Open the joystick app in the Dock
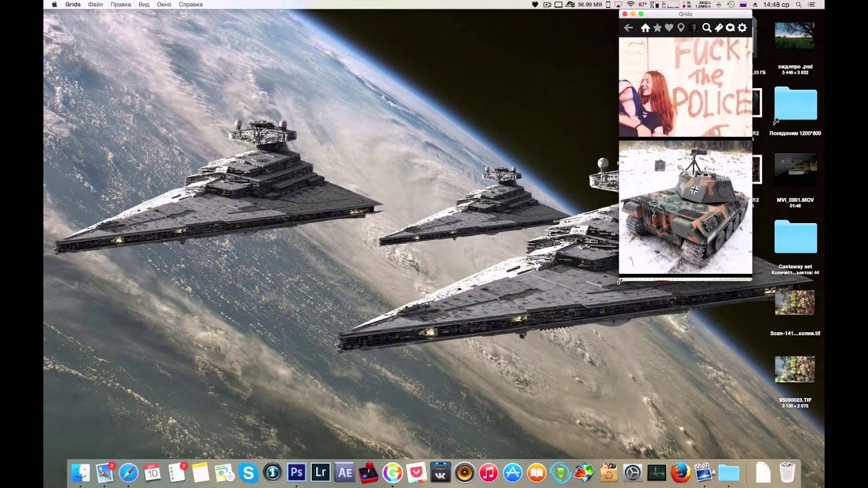868x488 pixels. 368,472
